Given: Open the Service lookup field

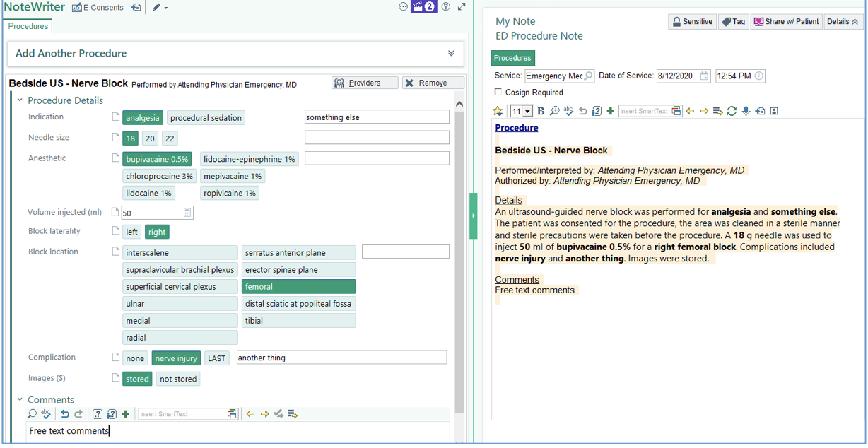Looking at the screenshot, I should [559, 76].
